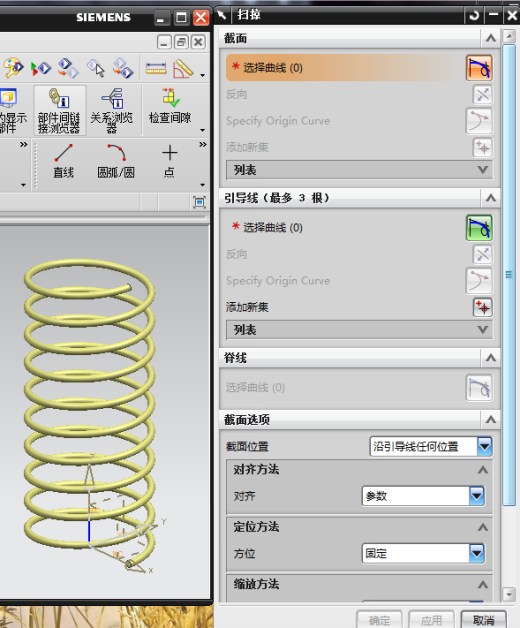Select the 圆弧/圆 (Arc/Circle) tool
This screenshot has width=520, height=628.
coord(116,161)
